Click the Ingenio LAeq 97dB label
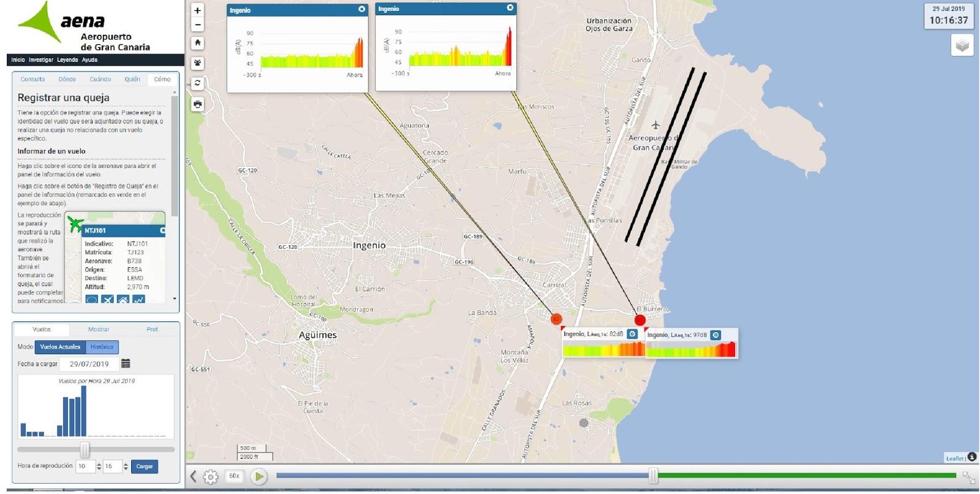 (x=677, y=335)
